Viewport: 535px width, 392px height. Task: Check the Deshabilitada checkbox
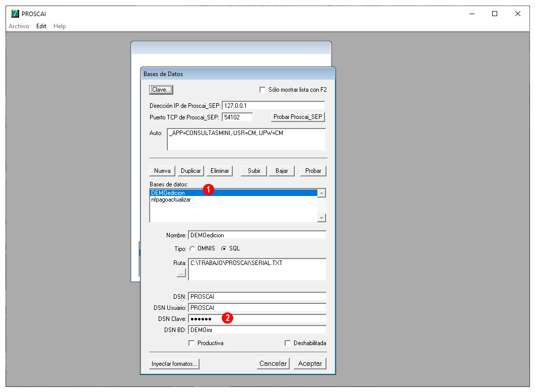coord(288,343)
